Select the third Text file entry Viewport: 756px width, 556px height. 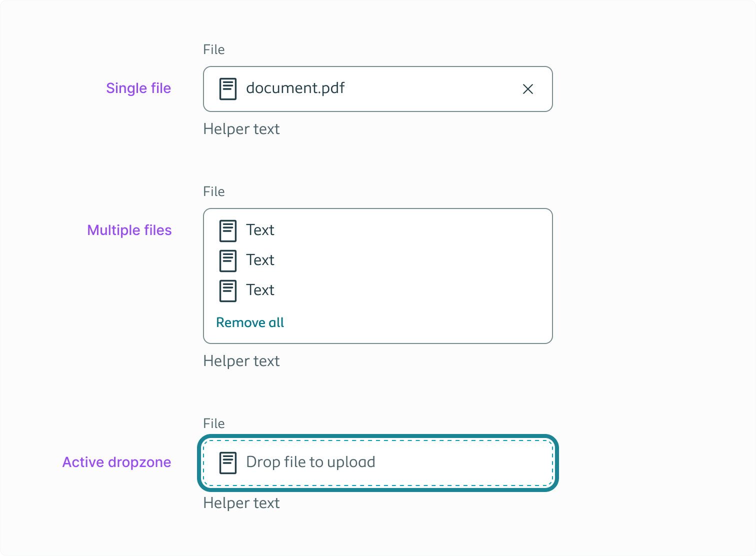260,290
